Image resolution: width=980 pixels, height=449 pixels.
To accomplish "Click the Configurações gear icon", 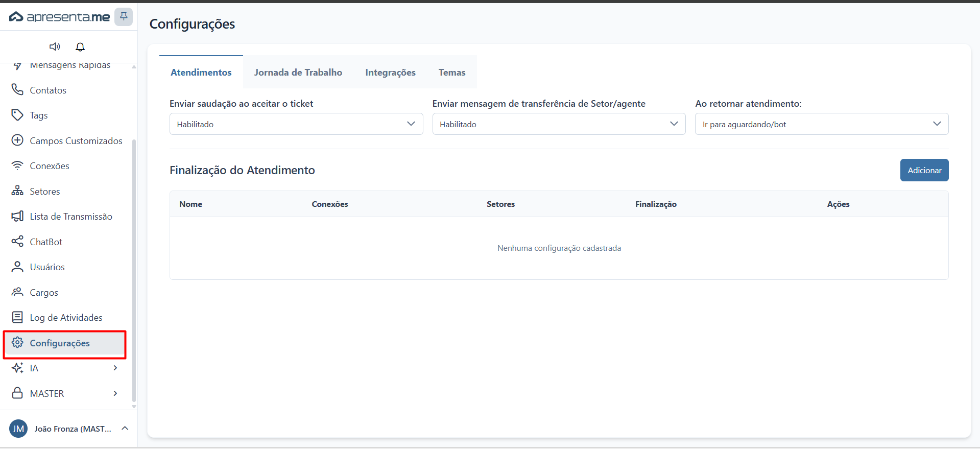I will (x=17, y=343).
